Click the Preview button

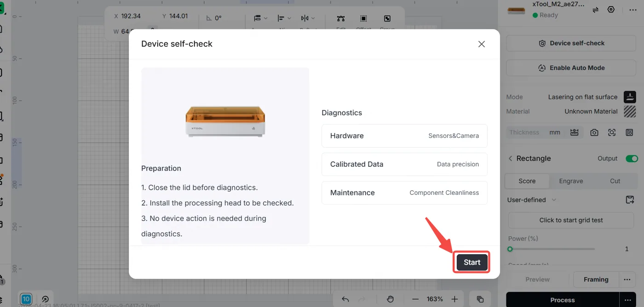tap(537, 279)
